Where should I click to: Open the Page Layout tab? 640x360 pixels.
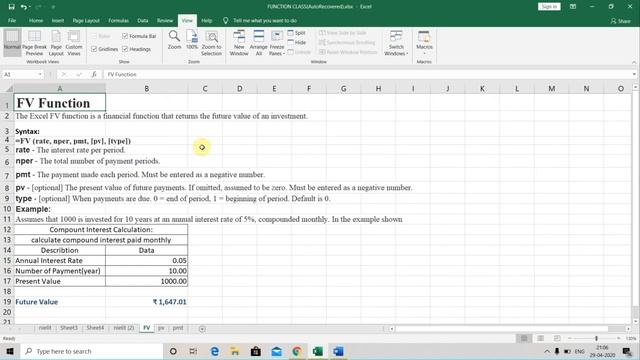(x=86, y=20)
